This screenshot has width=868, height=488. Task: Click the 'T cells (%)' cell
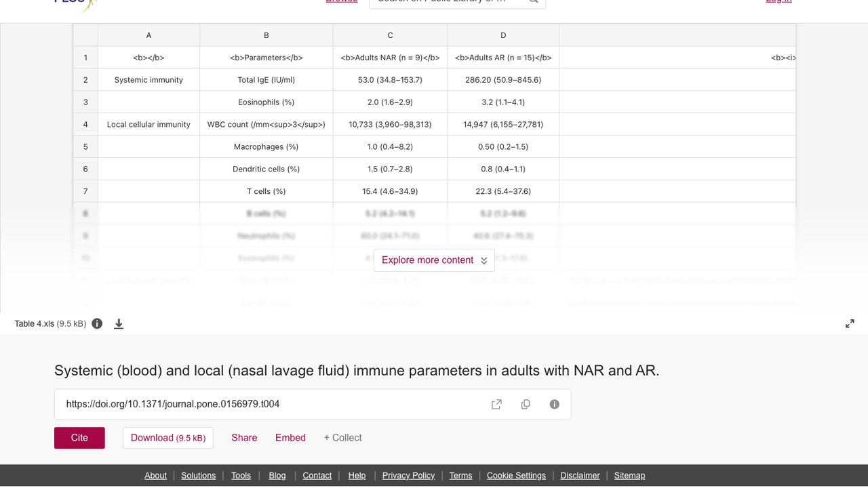pos(267,192)
